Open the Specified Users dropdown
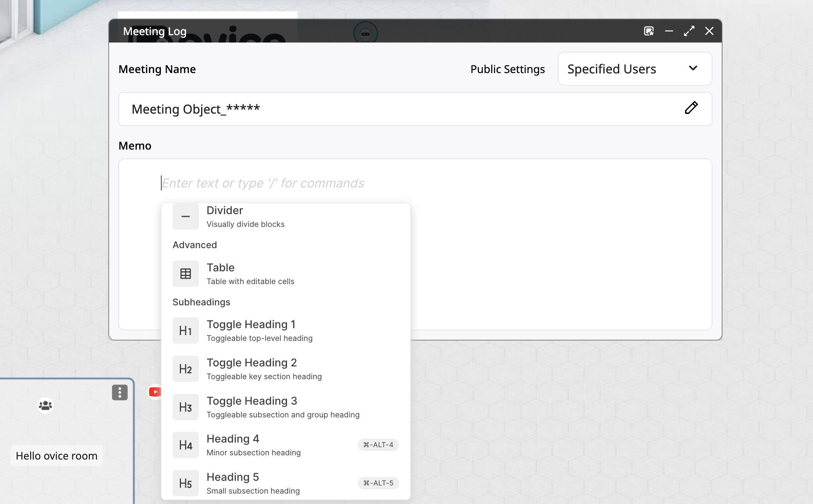Viewport: 813px width, 504px height. click(635, 69)
